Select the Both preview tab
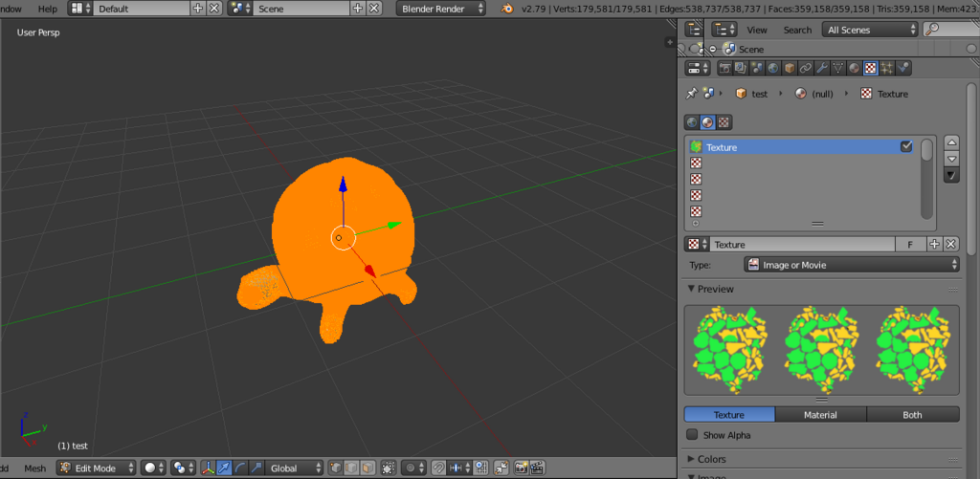 (912, 415)
